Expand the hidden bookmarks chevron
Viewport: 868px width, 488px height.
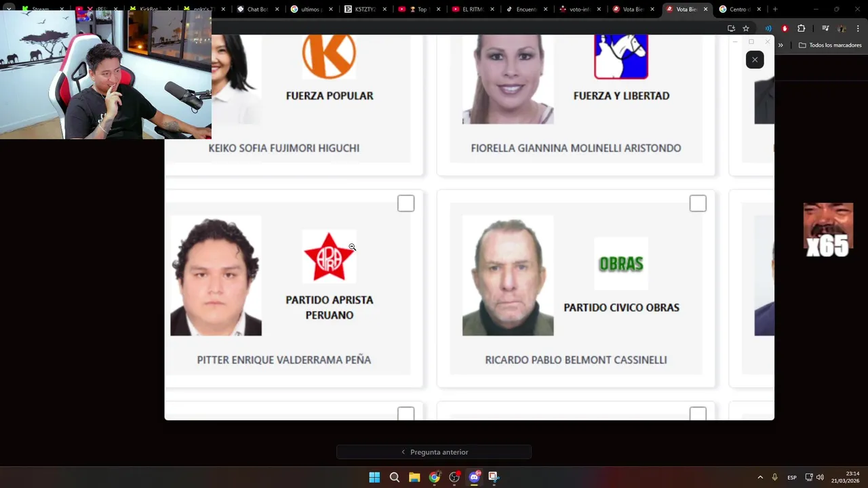pos(781,45)
